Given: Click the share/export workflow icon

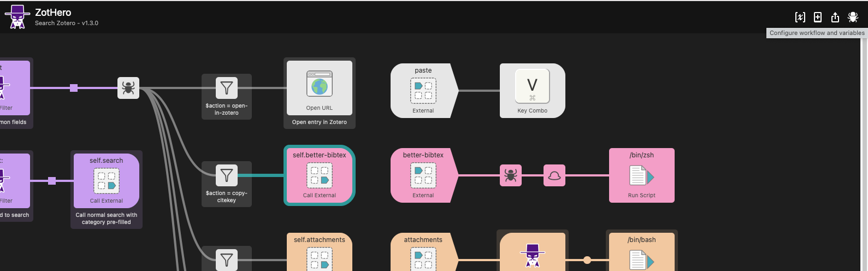Looking at the screenshot, I should pyautogui.click(x=835, y=17).
